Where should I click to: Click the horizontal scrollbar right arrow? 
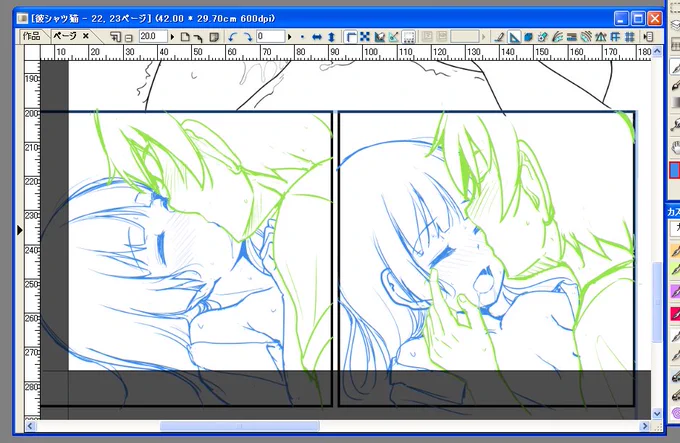645,426
